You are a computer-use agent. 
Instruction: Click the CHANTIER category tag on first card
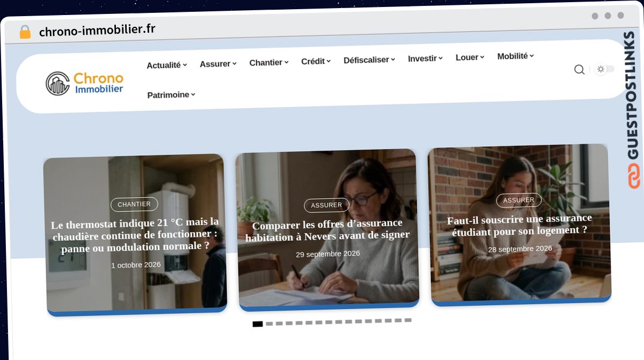coord(134,204)
